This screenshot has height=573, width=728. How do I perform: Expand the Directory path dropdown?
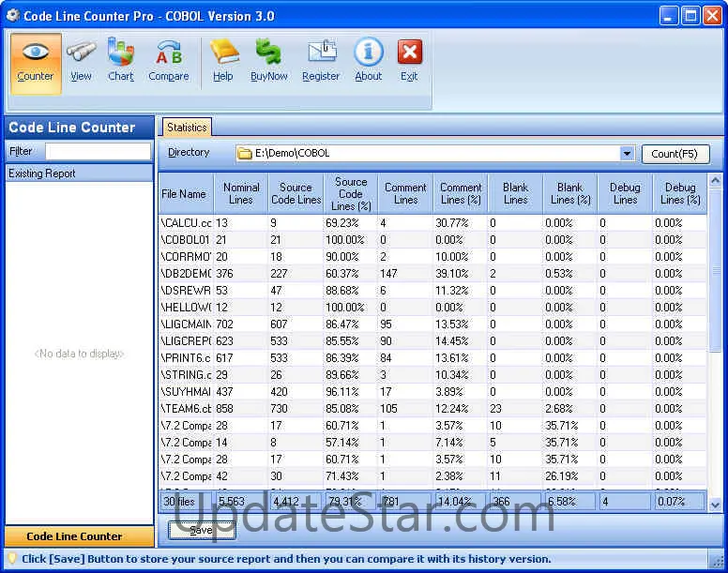point(627,153)
